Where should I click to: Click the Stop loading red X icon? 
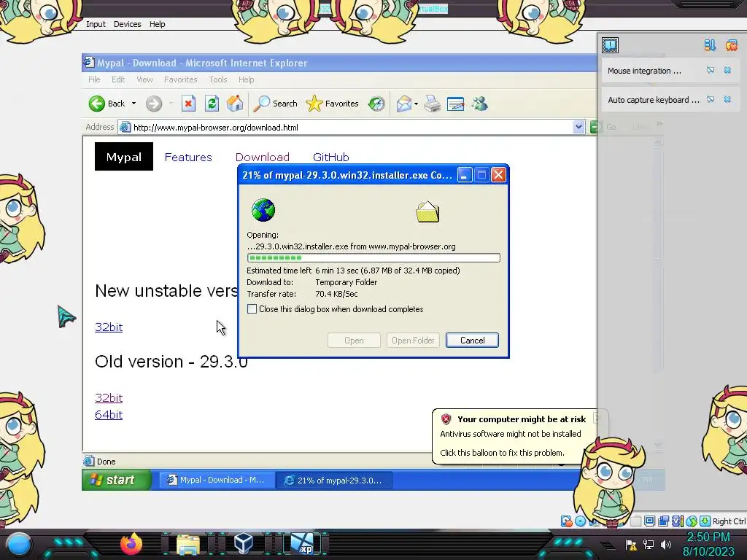pyautogui.click(x=188, y=104)
